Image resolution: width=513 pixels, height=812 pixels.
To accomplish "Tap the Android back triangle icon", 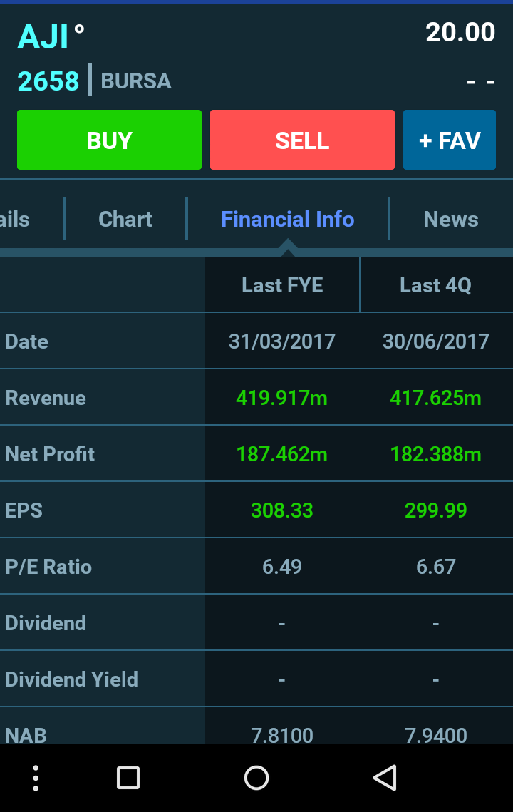I will (385, 778).
